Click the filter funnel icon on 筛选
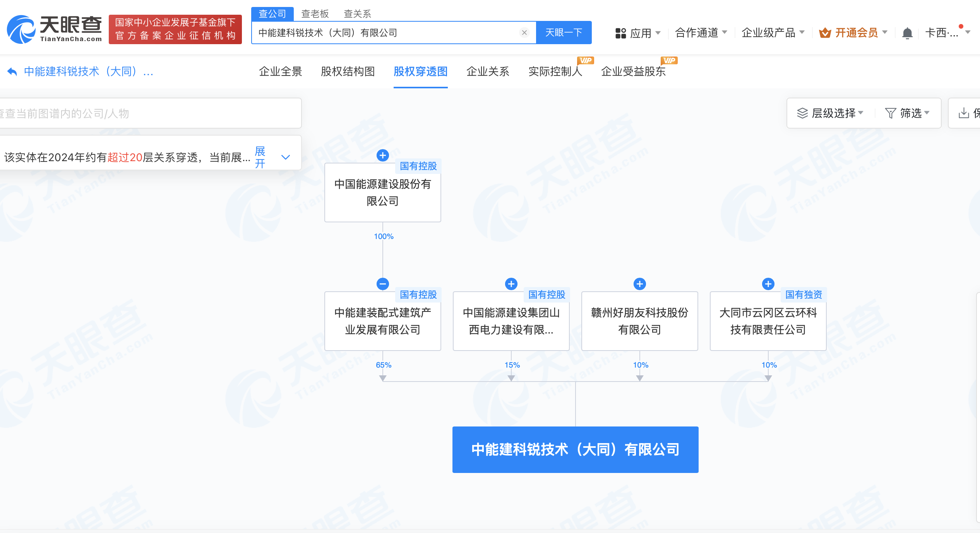 (891, 113)
